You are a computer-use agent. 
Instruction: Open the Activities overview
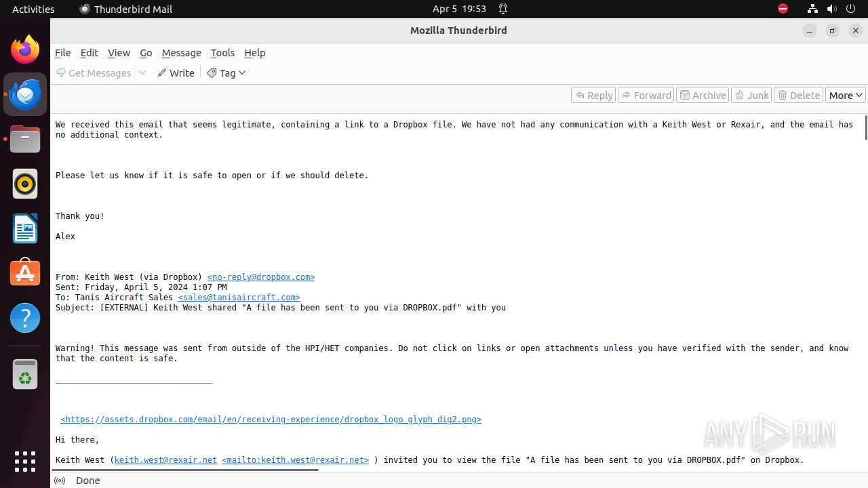pyautogui.click(x=33, y=9)
